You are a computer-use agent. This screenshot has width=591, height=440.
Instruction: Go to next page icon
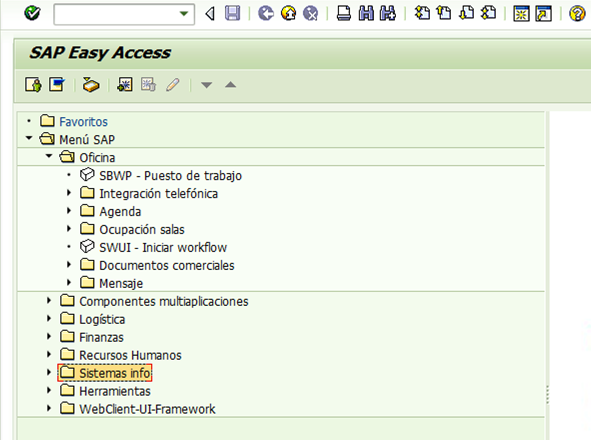[x=466, y=14]
